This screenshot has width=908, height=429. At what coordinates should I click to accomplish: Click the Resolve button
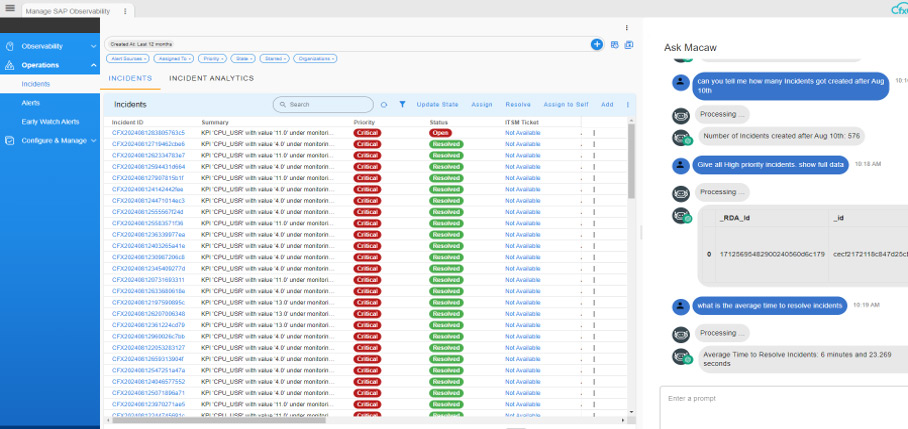pos(518,105)
